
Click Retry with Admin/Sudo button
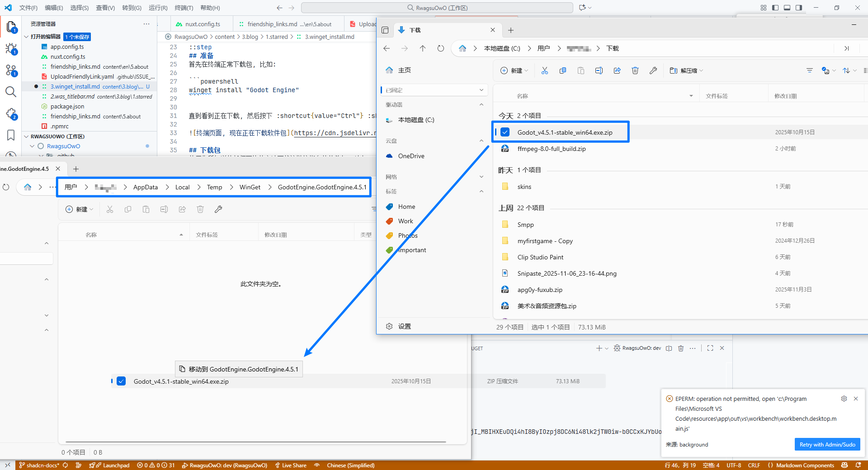(827, 444)
